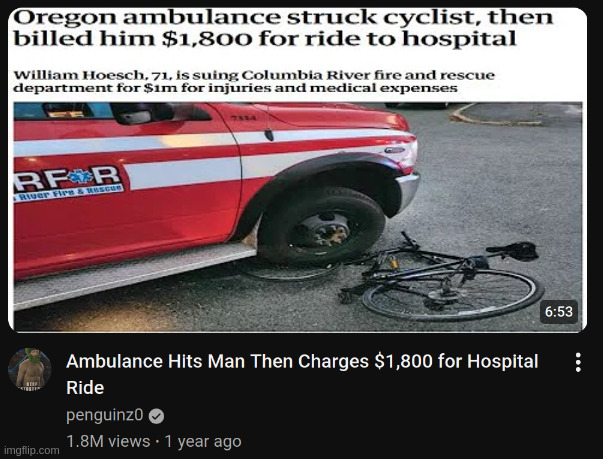Click the imgflip.com watermark

[32, 450]
